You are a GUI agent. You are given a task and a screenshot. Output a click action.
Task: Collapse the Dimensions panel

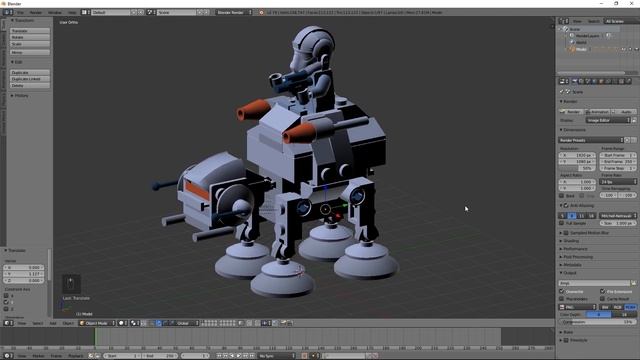(574, 130)
